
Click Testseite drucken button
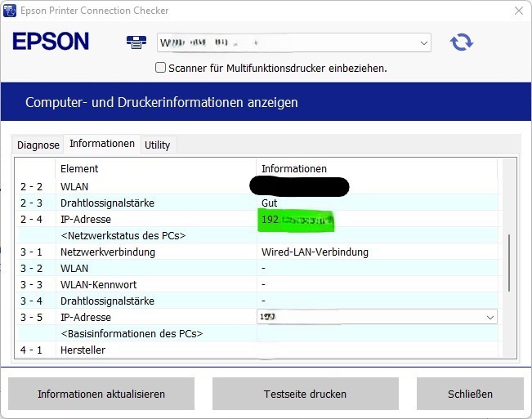[x=306, y=394]
